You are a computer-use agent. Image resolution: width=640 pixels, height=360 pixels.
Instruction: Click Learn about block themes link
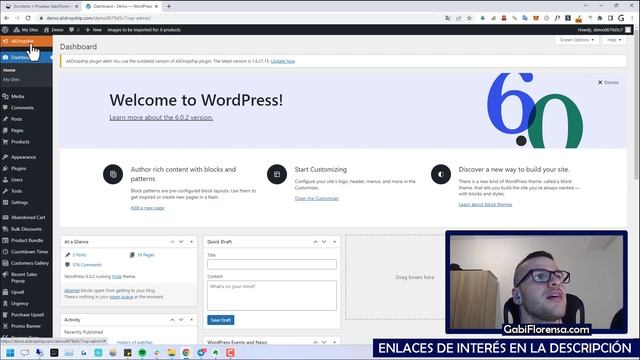pyautogui.click(x=485, y=204)
